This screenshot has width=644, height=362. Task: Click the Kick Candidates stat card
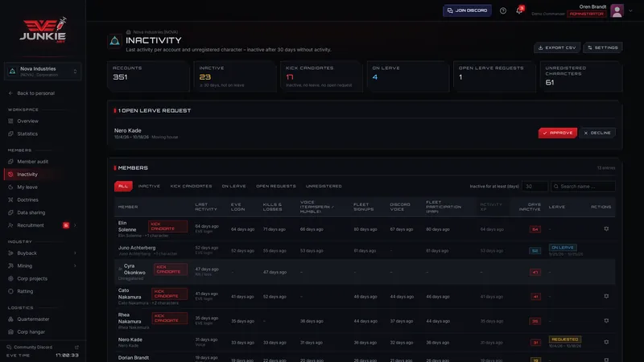[x=321, y=76]
